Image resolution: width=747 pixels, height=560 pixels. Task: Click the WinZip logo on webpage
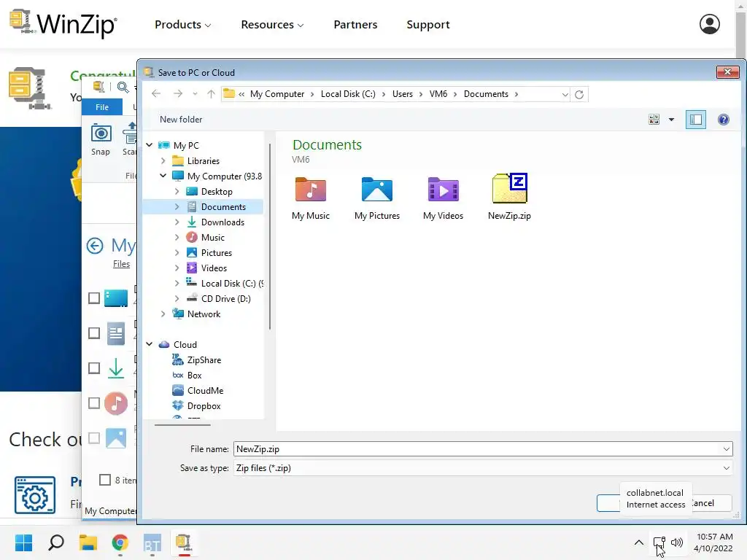click(x=63, y=23)
